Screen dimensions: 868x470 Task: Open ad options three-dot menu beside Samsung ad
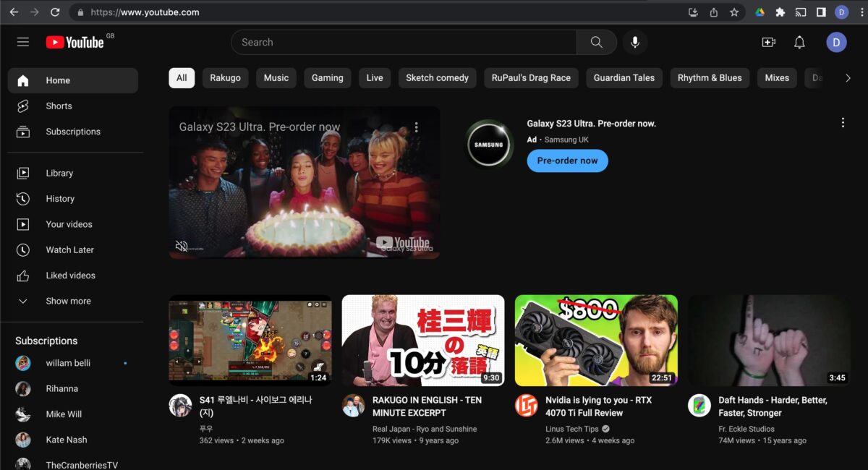coord(843,123)
